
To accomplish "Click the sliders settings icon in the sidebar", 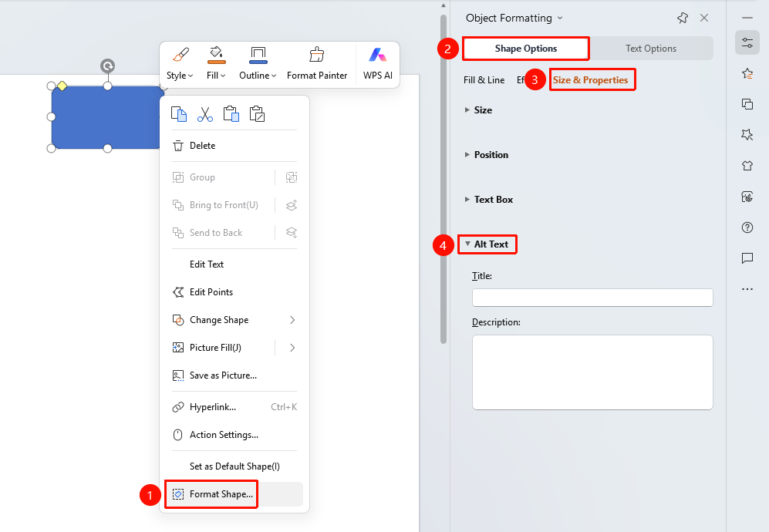I will tap(747, 42).
